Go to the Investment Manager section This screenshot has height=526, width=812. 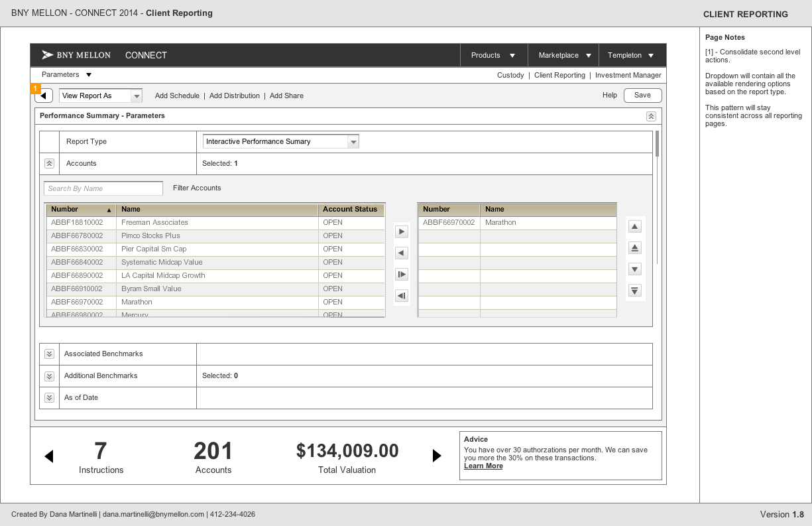coord(628,75)
